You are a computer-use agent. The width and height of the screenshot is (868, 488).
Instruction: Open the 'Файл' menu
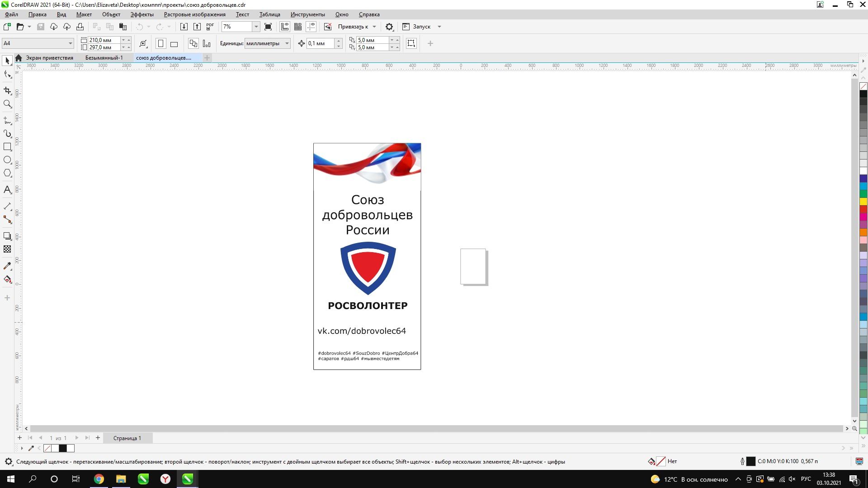pos(11,14)
